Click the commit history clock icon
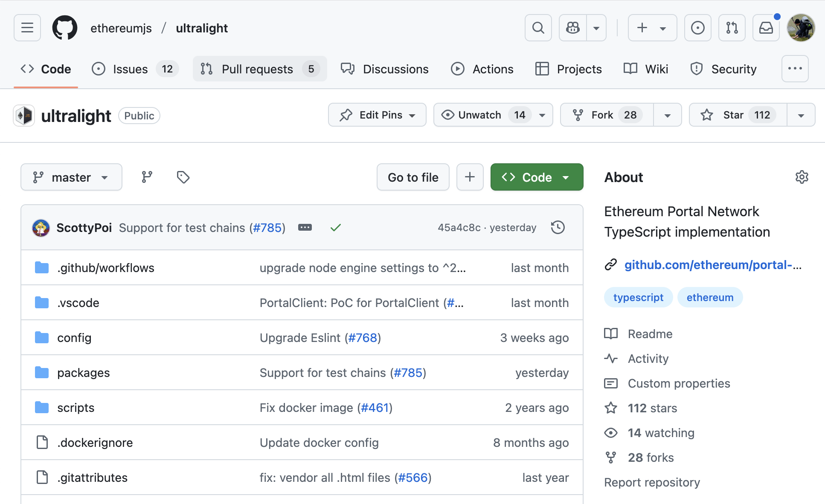 (558, 227)
